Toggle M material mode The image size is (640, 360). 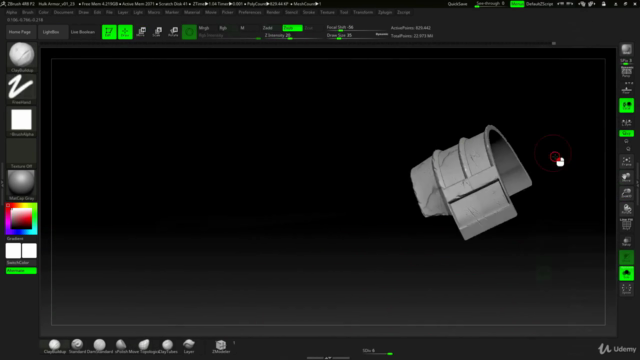point(242,28)
